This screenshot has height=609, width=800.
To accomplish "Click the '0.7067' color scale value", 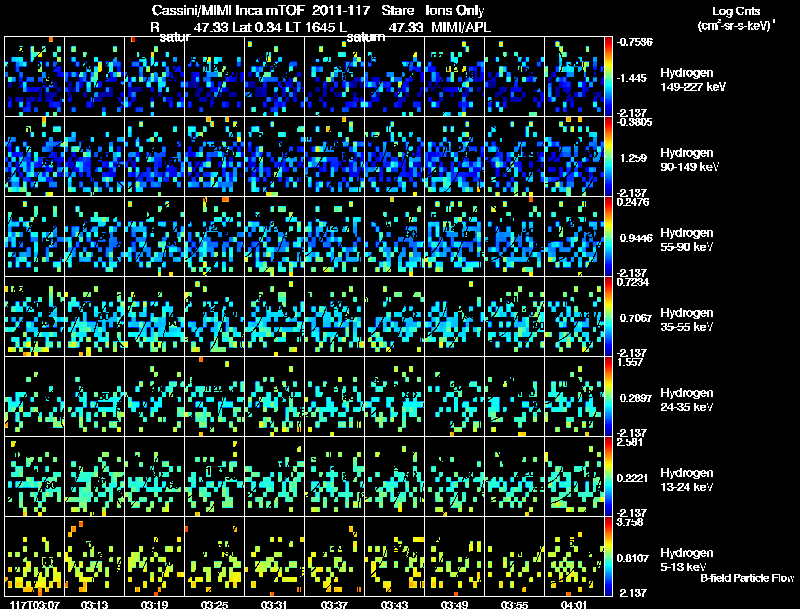I will point(636,318).
